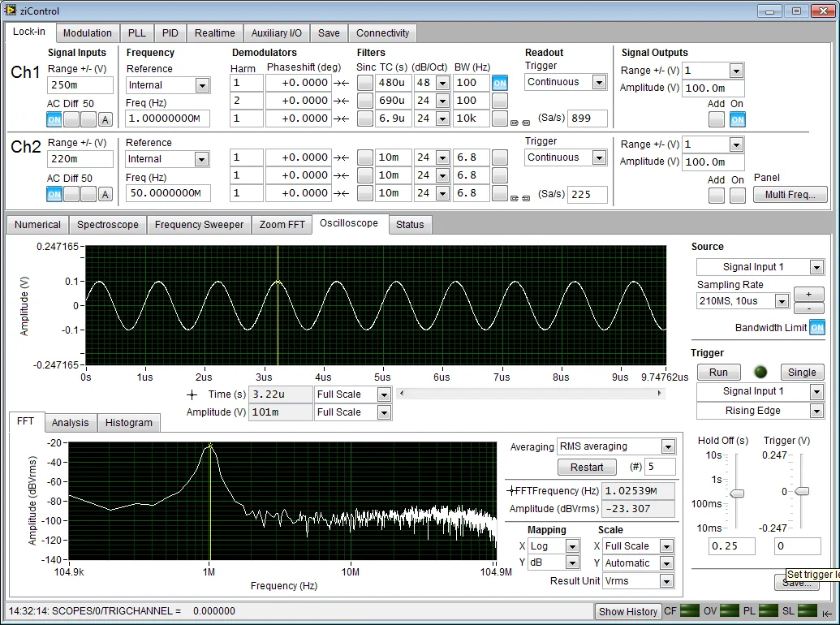Open Ch1 first filter 48 dB/Oct dropdown
The height and width of the screenshot is (625, 840).
tap(442, 83)
